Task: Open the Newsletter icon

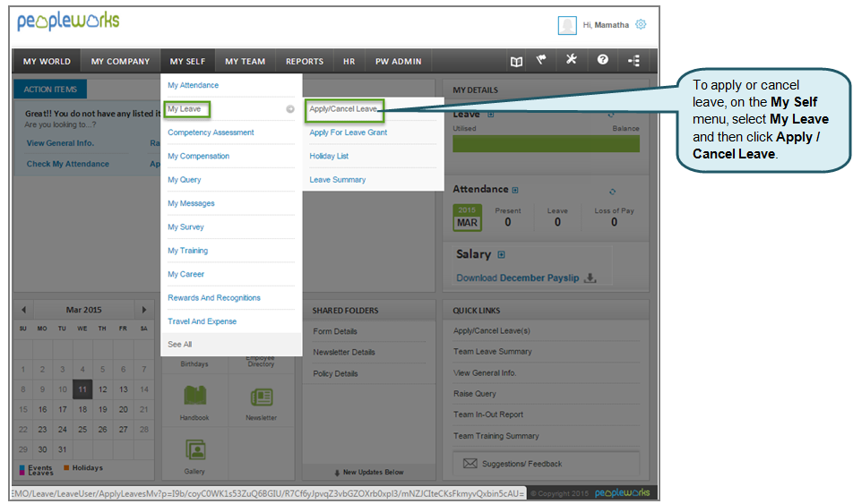Action: [262, 397]
